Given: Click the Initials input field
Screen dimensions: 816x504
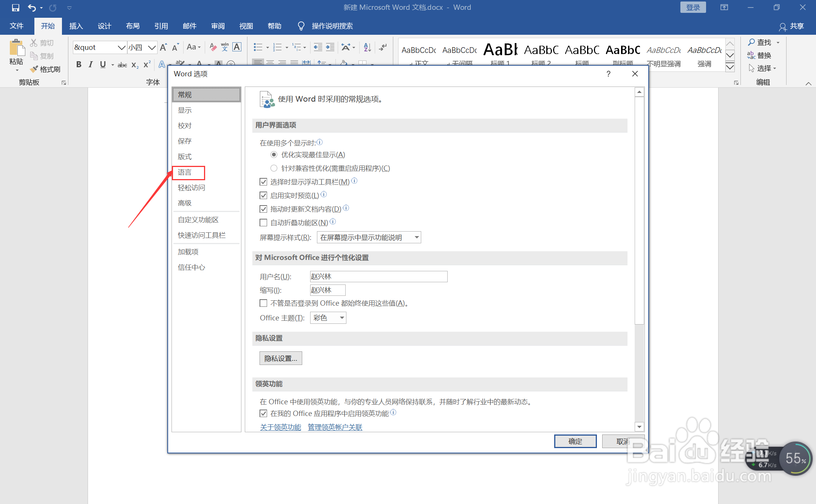Looking at the screenshot, I should 328,290.
